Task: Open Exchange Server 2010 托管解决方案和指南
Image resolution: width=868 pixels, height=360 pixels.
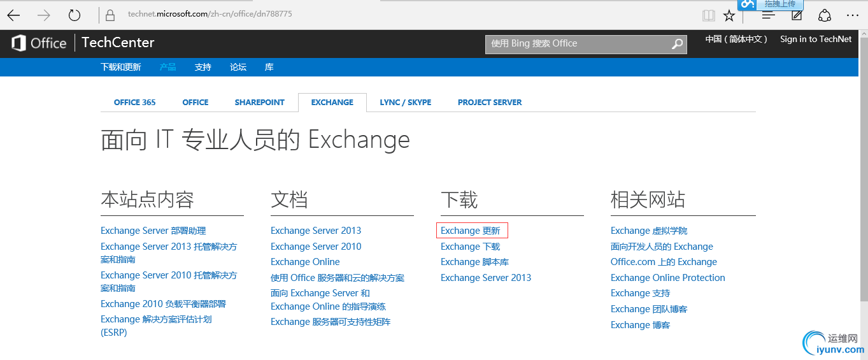Action: [x=169, y=282]
